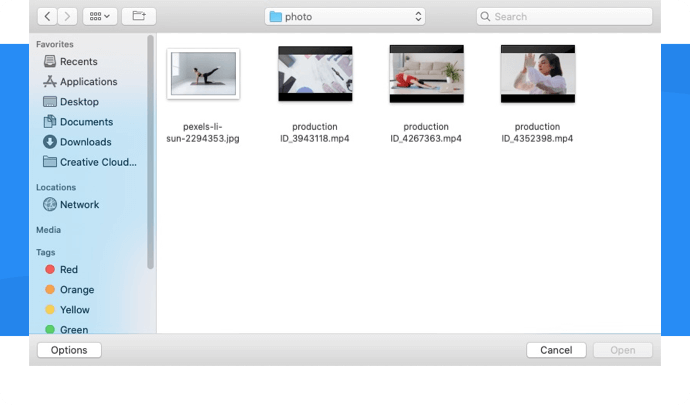Click the Desktop monitor icon
The height and width of the screenshot is (405, 690).
[x=50, y=102]
